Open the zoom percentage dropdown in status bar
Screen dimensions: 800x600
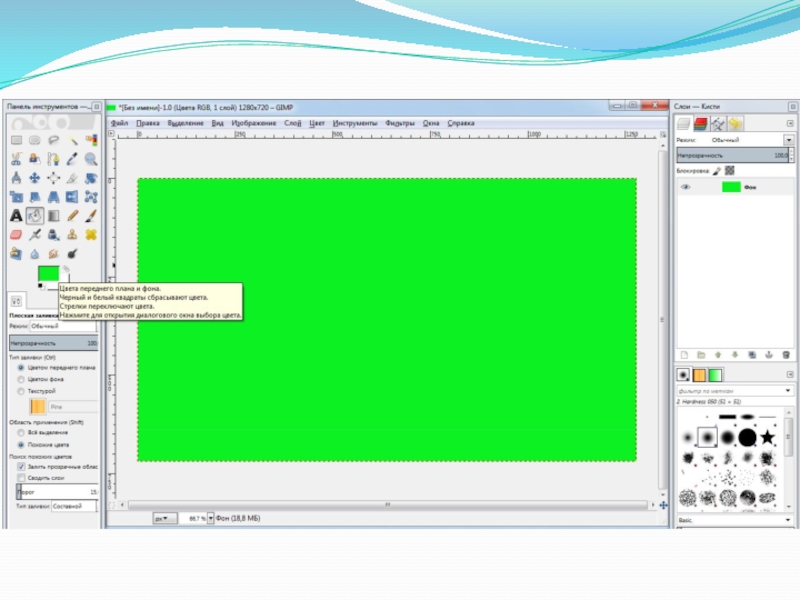point(210,518)
